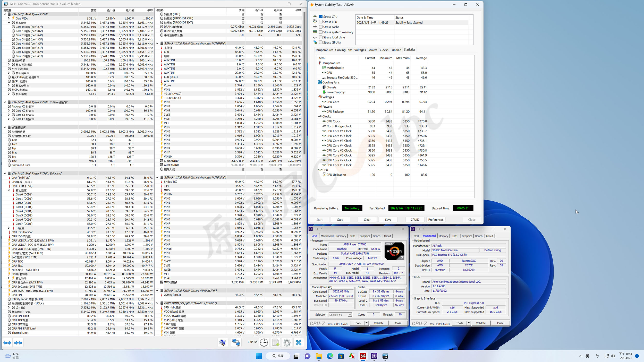
Task: Open Preferences in AIDA64
Action: 436,220
